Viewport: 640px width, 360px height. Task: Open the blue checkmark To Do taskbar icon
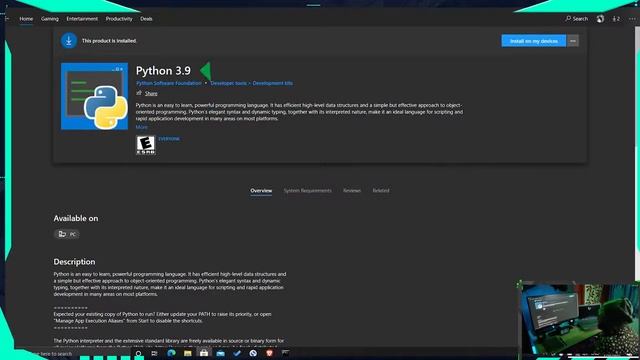tap(237, 353)
